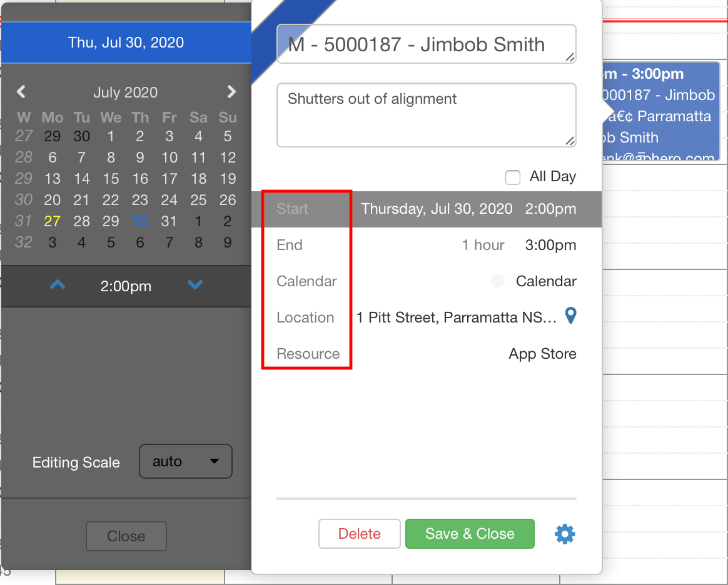Choose resource 'App Store'
This screenshot has height=585, width=728.
click(542, 354)
